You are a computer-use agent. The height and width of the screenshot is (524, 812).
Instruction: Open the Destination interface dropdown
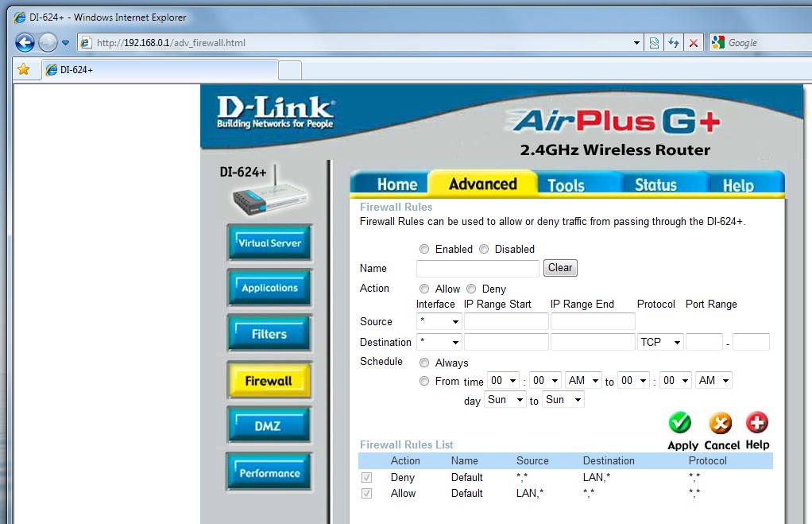[439, 342]
